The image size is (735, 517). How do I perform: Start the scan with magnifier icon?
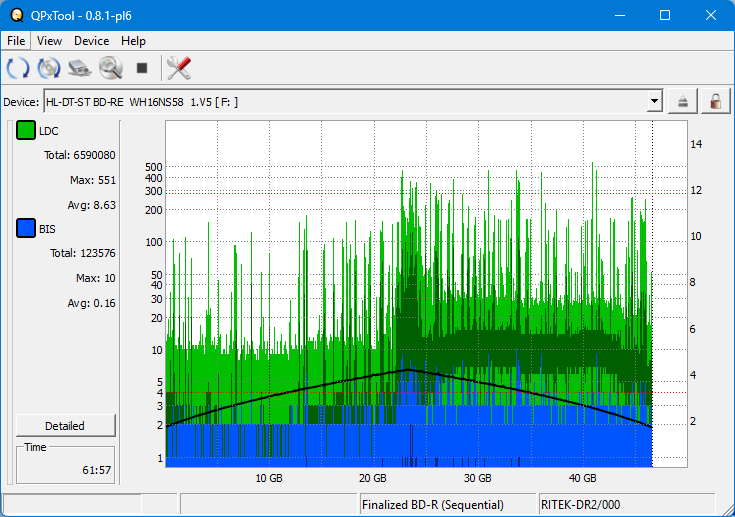(110, 68)
